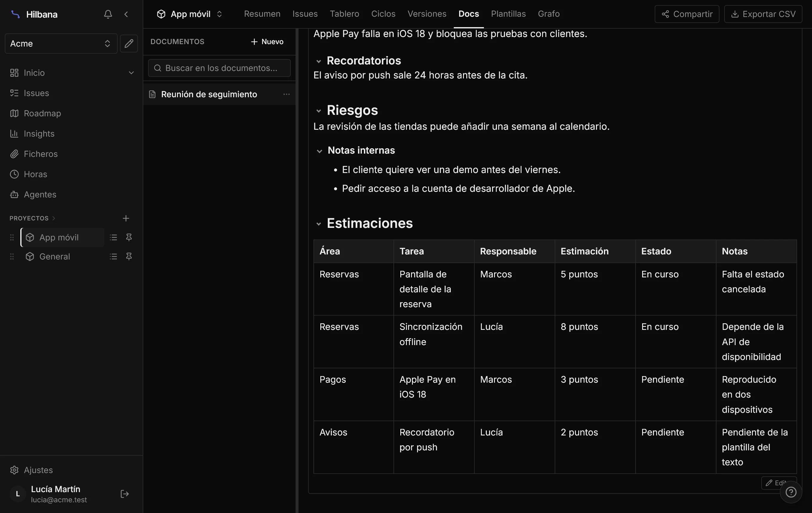Collapse the Riesgos section
This screenshot has width=812, height=513.
318,110
